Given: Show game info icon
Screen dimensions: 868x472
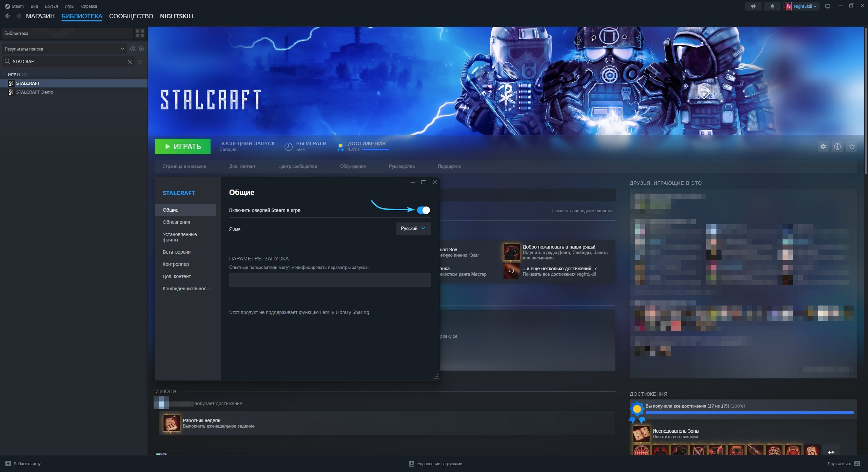Looking at the screenshot, I should click(837, 146).
